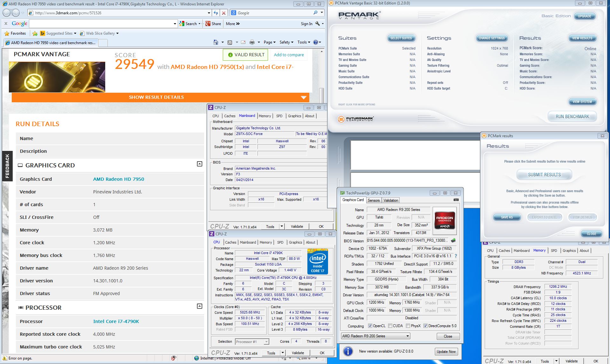The height and width of the screenshot is (364, 610).
Task: Click the Google toolbar wrench settings icon
Action: point(317,24)
